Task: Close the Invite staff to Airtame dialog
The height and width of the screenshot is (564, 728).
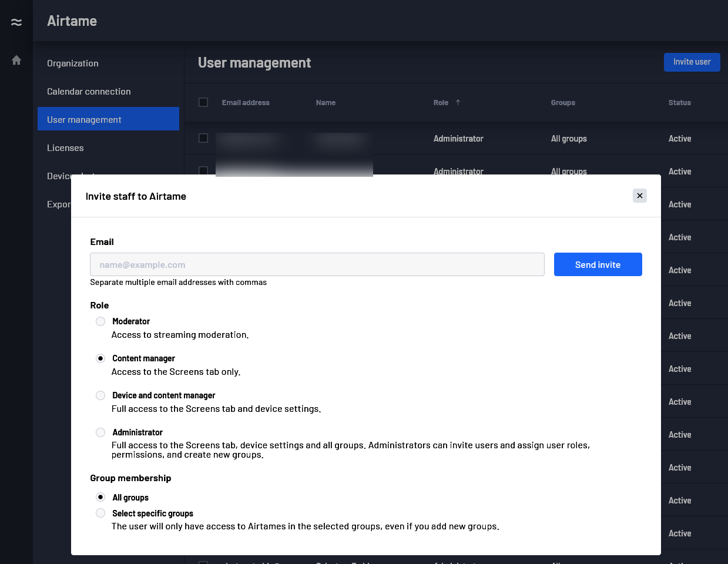Action: coord(640,196)
